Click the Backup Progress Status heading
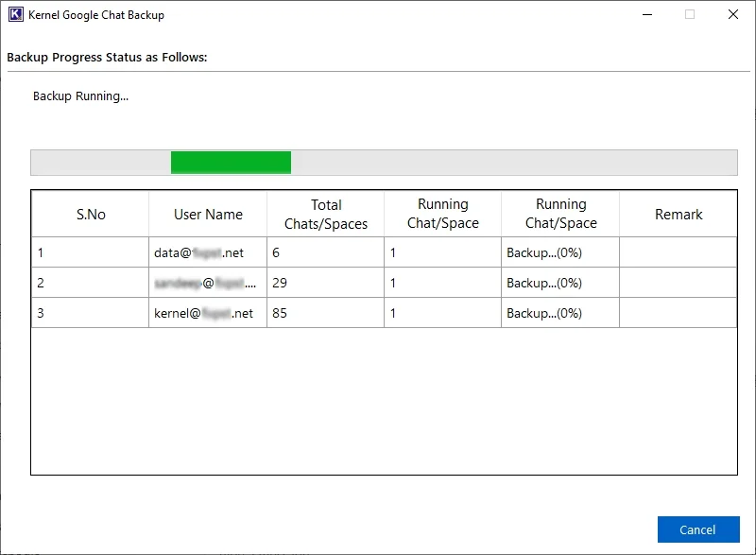 pos(107,57)
